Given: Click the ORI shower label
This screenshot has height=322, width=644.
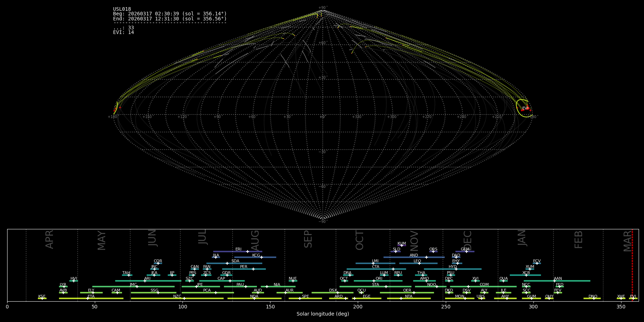Looking at the screenshot, I should (379, 279).
